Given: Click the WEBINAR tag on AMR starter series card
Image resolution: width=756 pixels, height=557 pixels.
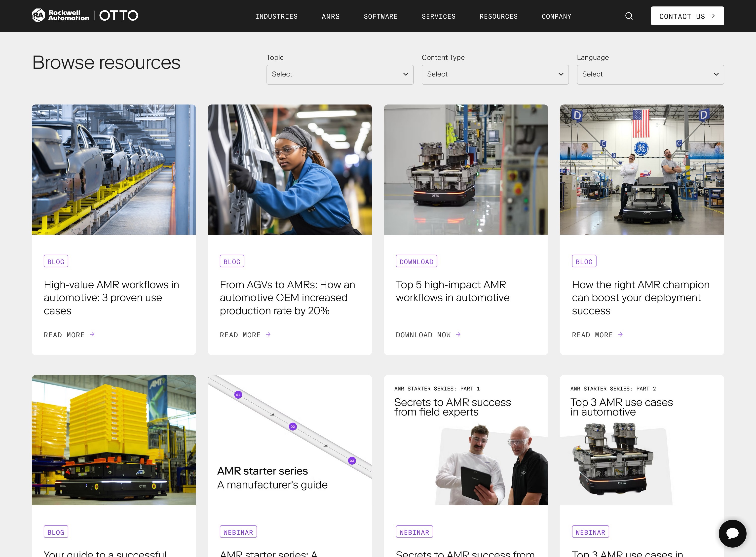Looking at the screenshot, I should point(238,532).
